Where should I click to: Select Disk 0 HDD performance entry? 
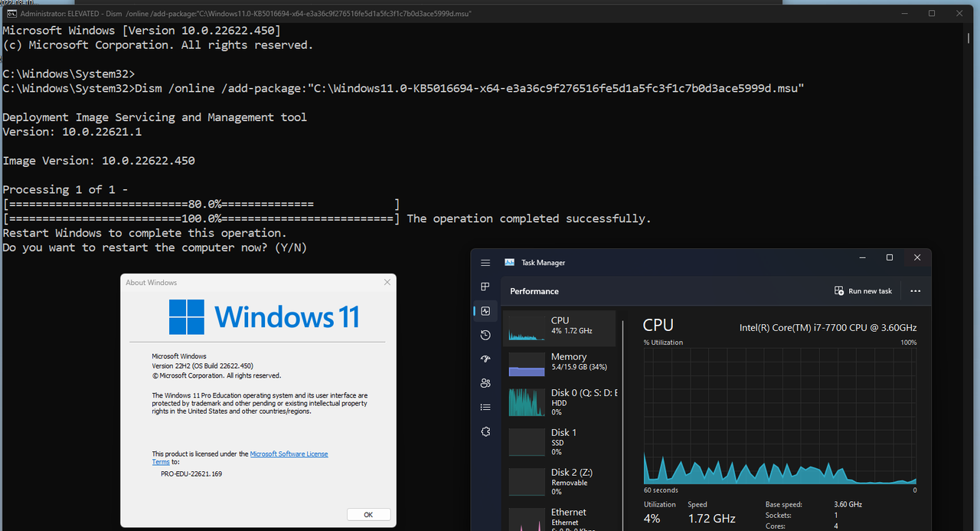pos(559,402)
